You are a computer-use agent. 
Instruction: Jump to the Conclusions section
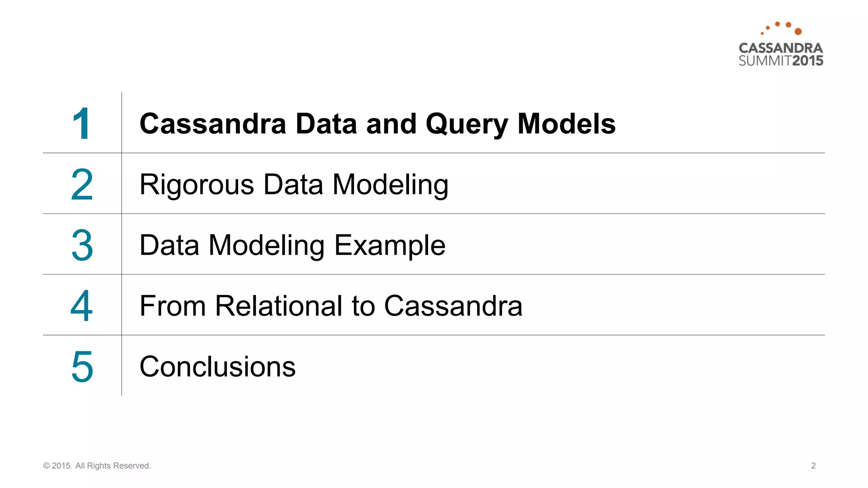(217, 367)
